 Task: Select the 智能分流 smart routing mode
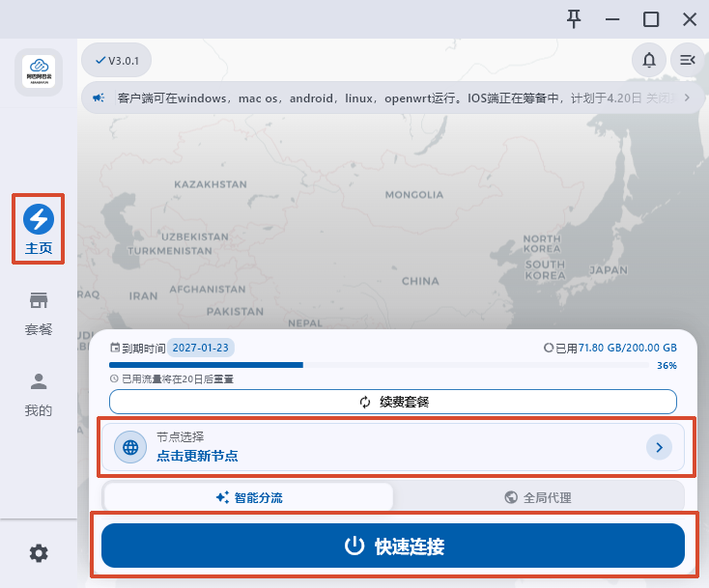coord(248,497)
